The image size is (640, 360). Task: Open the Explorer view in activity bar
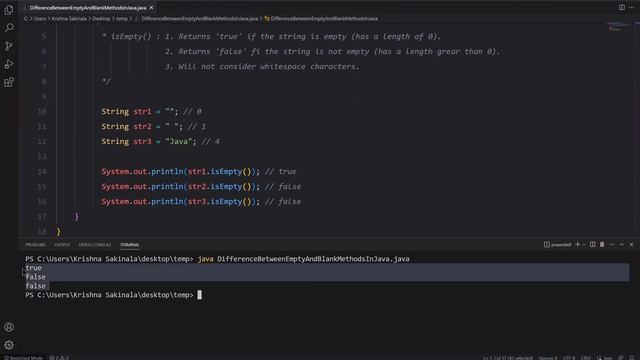(x=9, y=10)
